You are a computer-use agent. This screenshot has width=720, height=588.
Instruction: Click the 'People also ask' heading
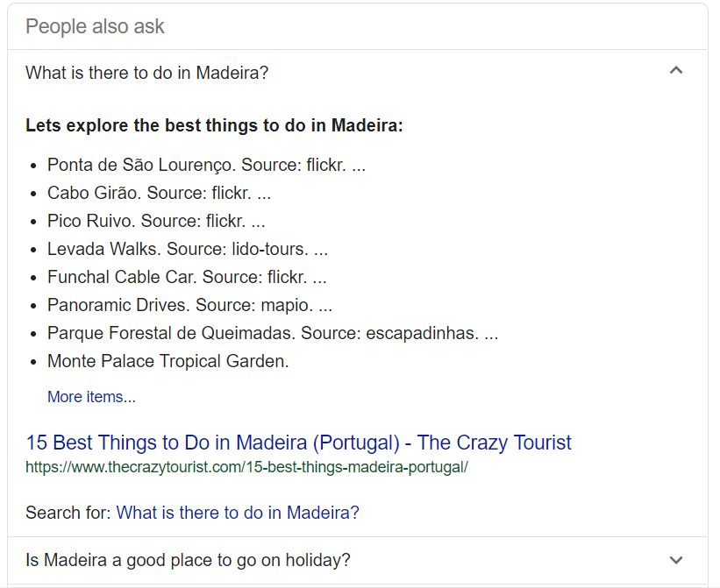pyautogui.click(x=95, y=26)
